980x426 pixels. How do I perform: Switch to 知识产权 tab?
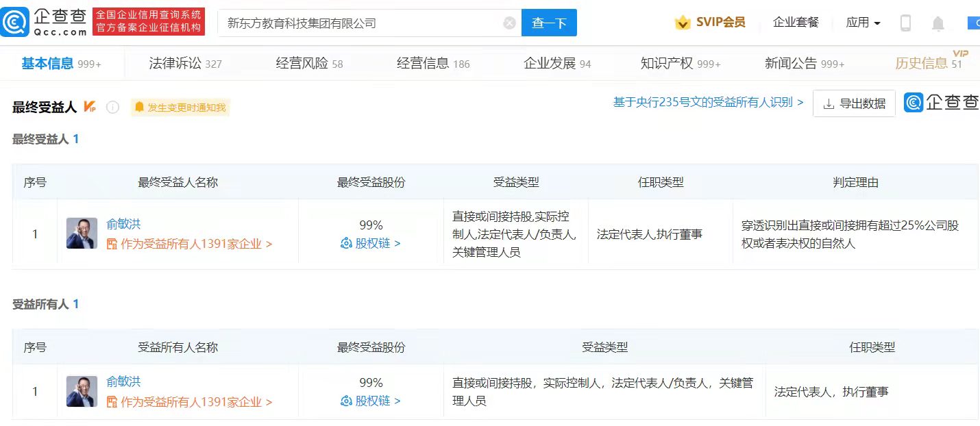coord(681,64)
